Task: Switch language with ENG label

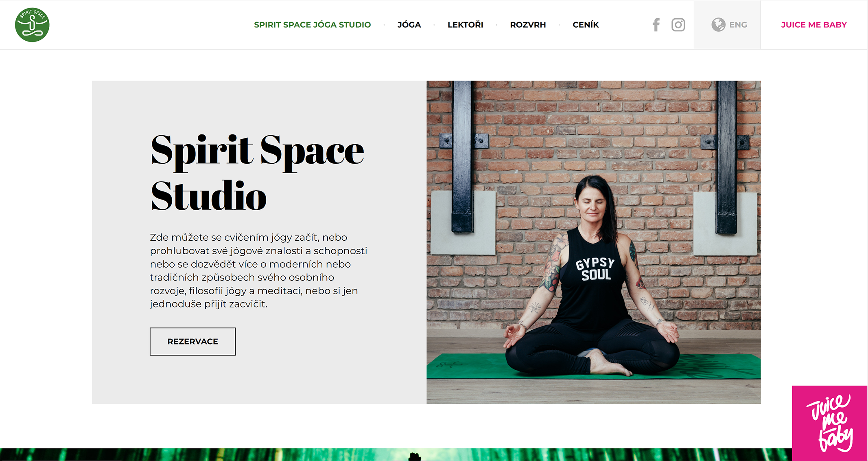Action: coord(738,25)
